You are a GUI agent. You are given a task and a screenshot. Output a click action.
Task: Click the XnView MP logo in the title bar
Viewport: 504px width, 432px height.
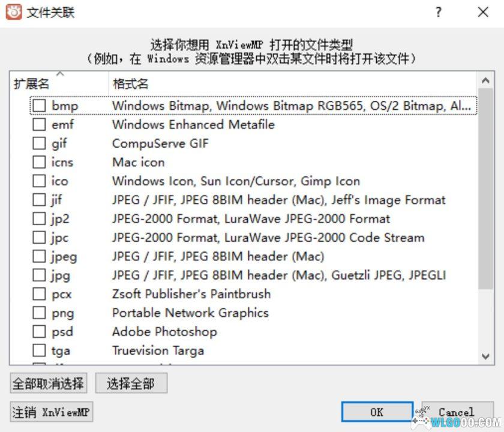(x=13, y=12)
